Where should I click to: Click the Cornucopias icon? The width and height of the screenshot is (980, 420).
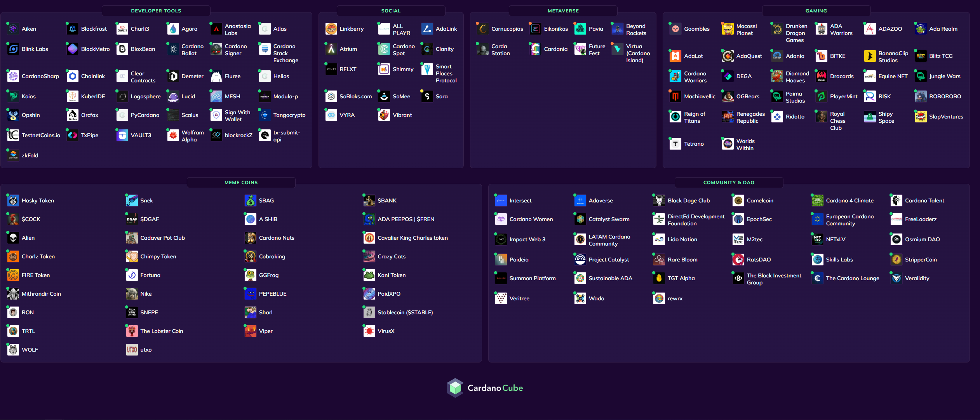pos(483,29)
